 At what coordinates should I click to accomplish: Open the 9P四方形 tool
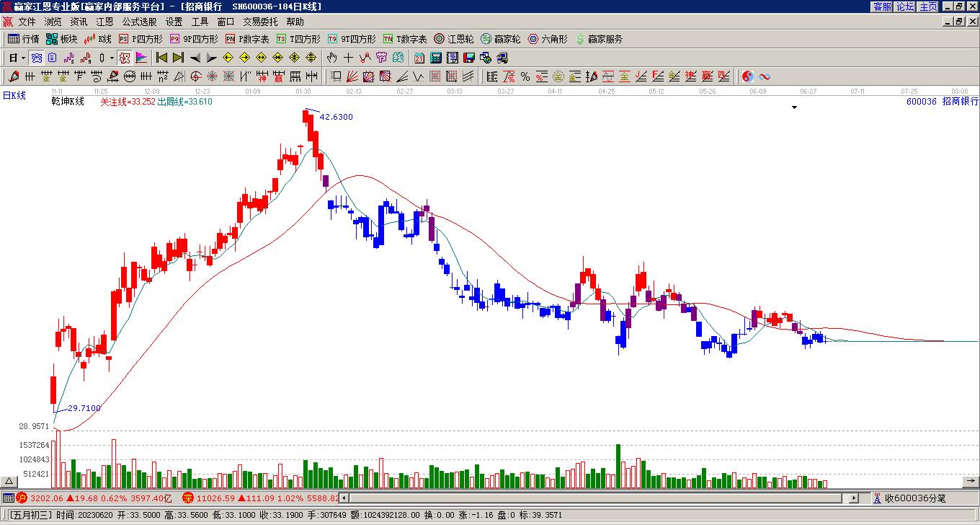pyautogui.click(x=194, y=39)
